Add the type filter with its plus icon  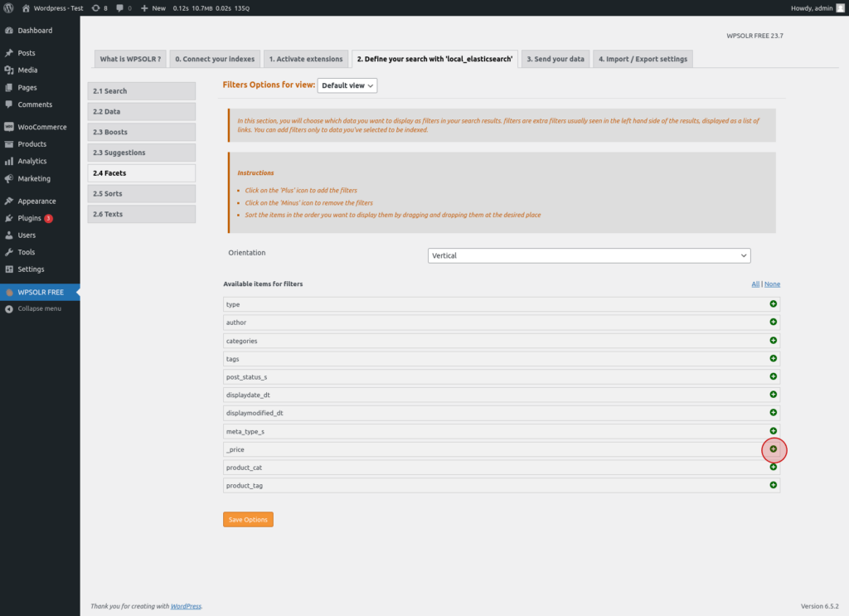[x=774, y=303]
